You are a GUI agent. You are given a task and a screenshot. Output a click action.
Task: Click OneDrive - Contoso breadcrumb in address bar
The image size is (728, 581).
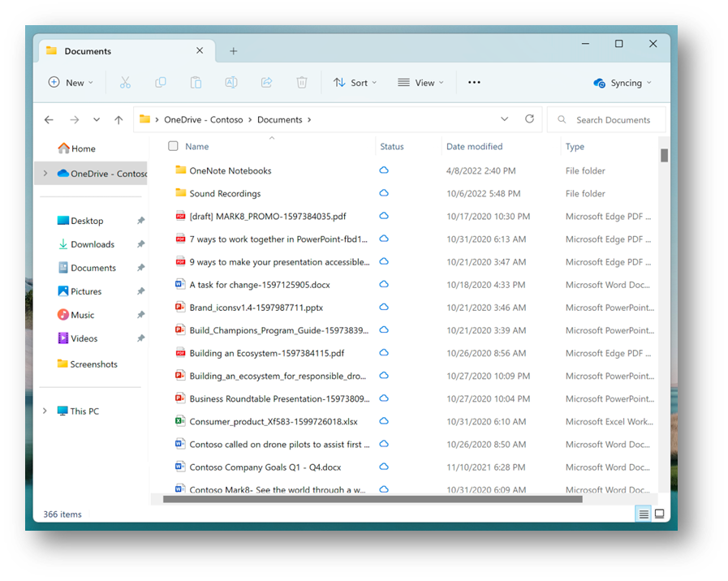click(x=204, y=120)
